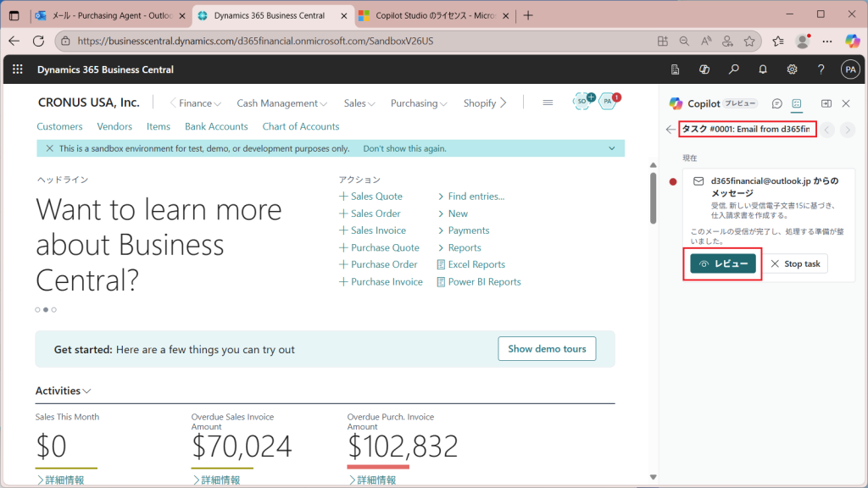Open the browser profile icon
The height and width of the screenshot is (488, 868).
click(x=803, y=41)
